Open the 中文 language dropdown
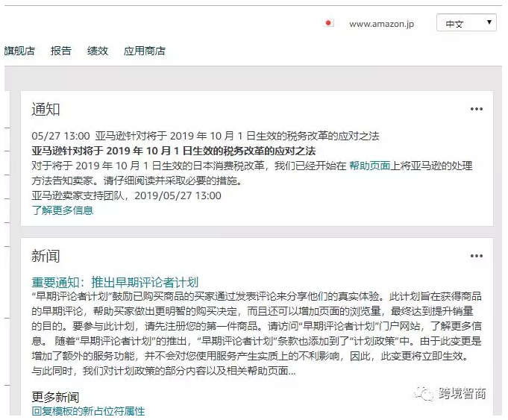508x420 pixels. (x=466, y=22)
